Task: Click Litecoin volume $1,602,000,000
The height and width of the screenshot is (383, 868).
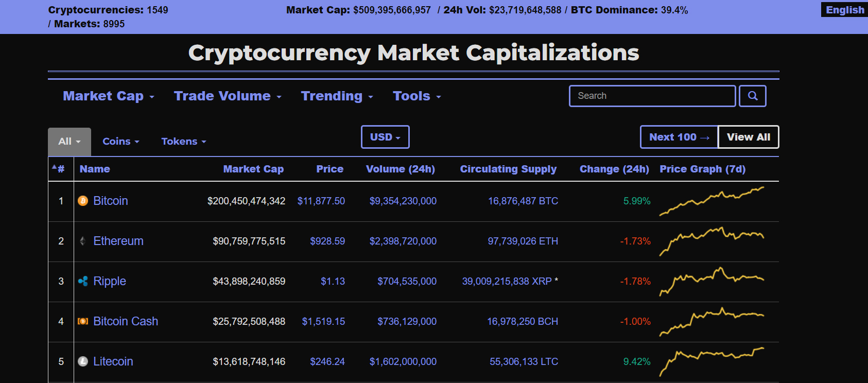Action: click(x=403, y=361)
